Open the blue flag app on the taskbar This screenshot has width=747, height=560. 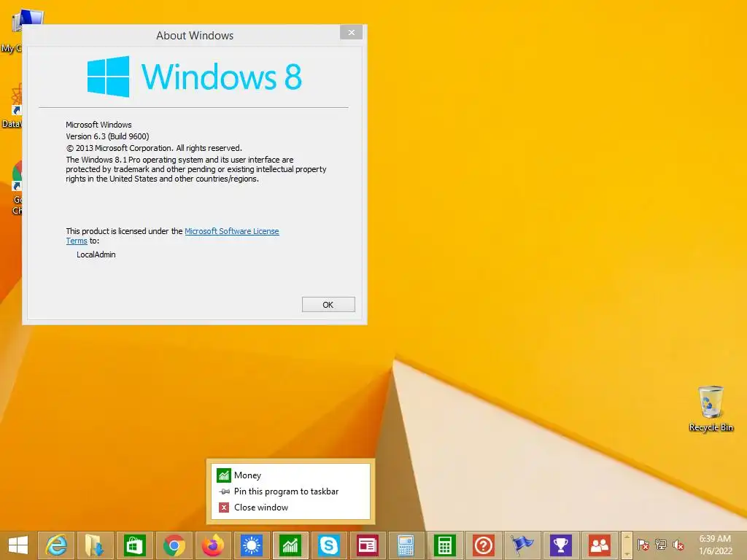click(x=522, y=545)
